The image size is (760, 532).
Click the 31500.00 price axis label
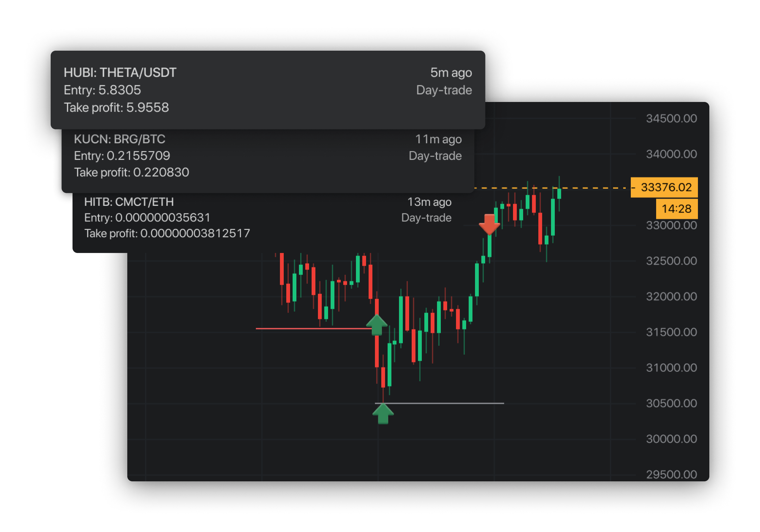(671, 332)
